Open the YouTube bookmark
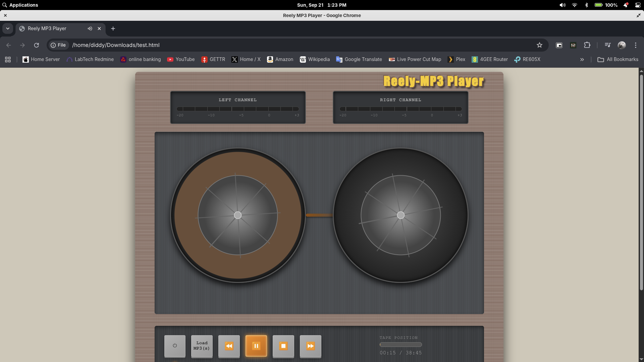644x362 pixels. (x=181, y=59)
